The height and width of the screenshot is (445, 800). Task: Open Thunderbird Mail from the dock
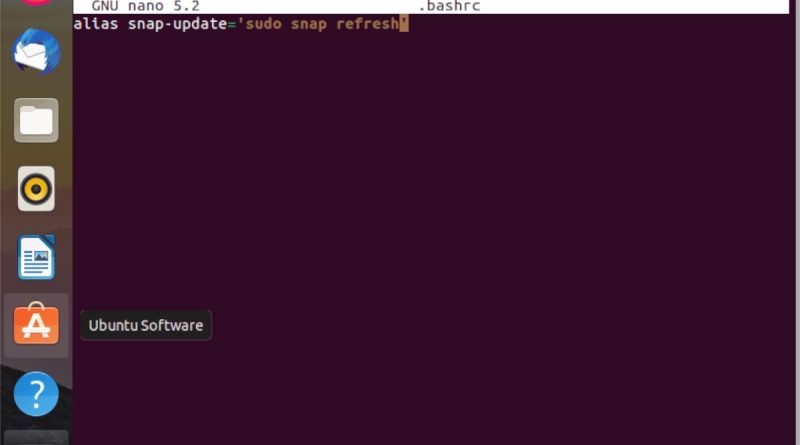coord(36,52)
